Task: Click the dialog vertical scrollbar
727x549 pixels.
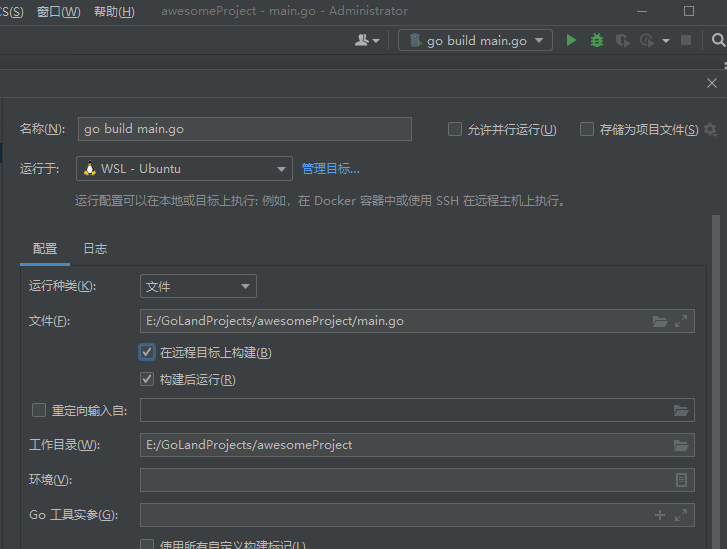Action: [x=716, y=380]
